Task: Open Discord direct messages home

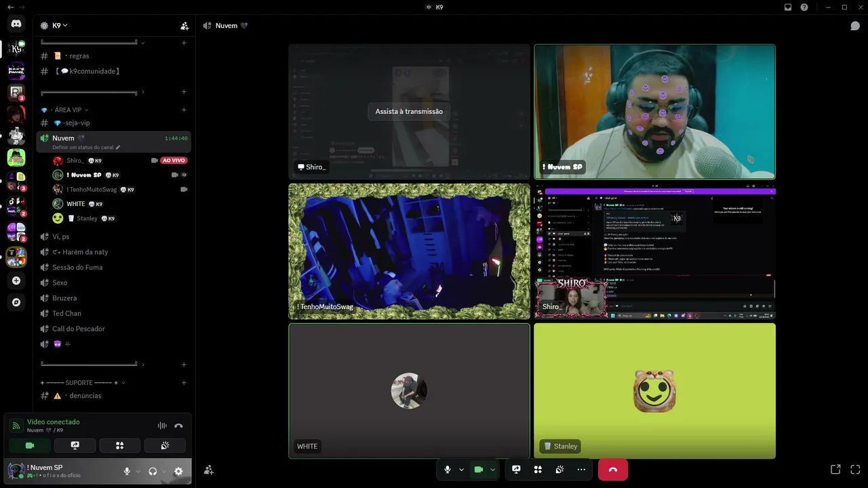Action: coord(16,24)
